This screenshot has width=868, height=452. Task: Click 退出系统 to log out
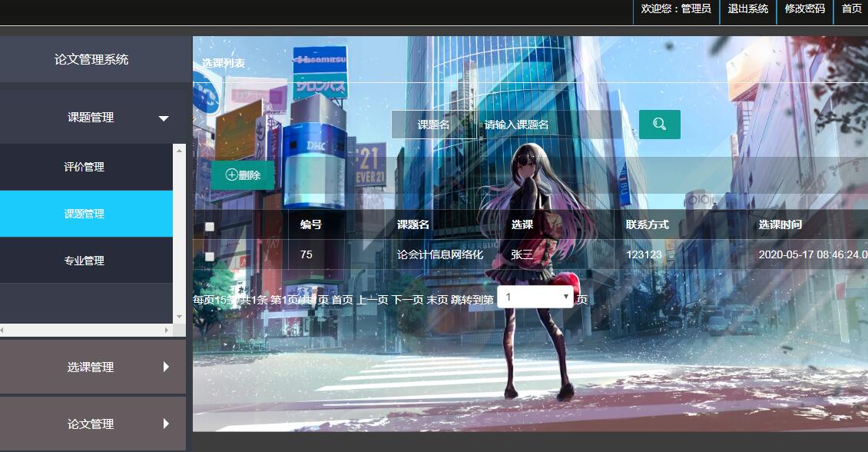pos(748,9)
